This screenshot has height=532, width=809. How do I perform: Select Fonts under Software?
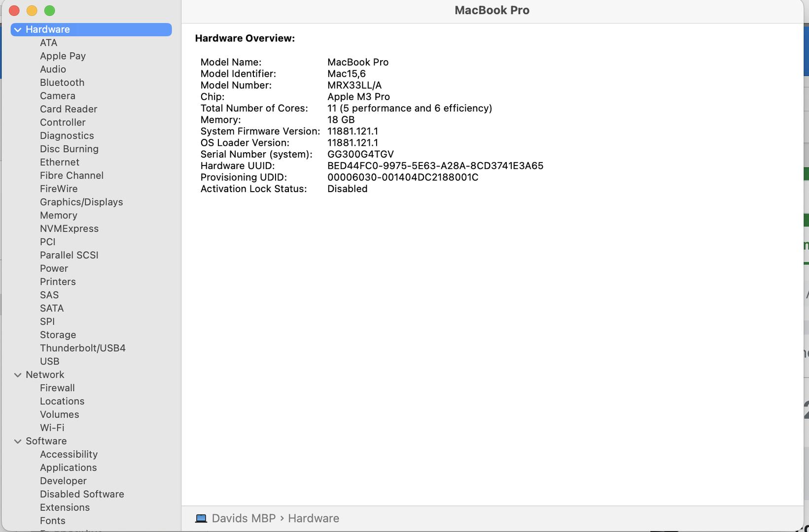tap(53, 522)
